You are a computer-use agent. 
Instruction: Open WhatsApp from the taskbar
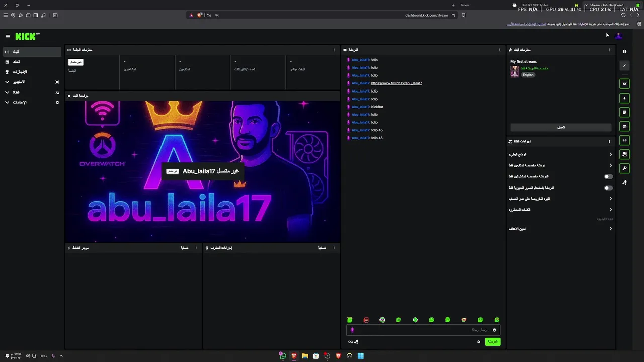pos(283,356)
